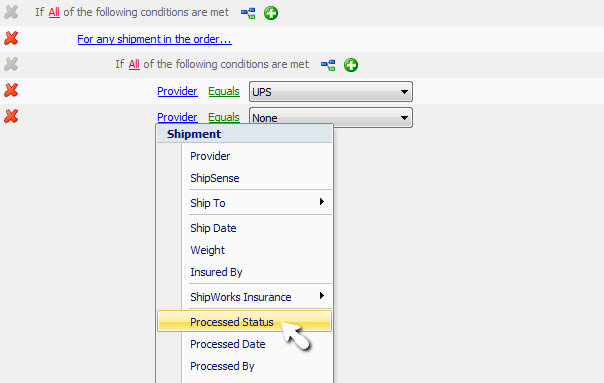Screen dimensions: 604x383
Task: Delete the 'For any shipment in the order' row
Action: tap(11, 39)
